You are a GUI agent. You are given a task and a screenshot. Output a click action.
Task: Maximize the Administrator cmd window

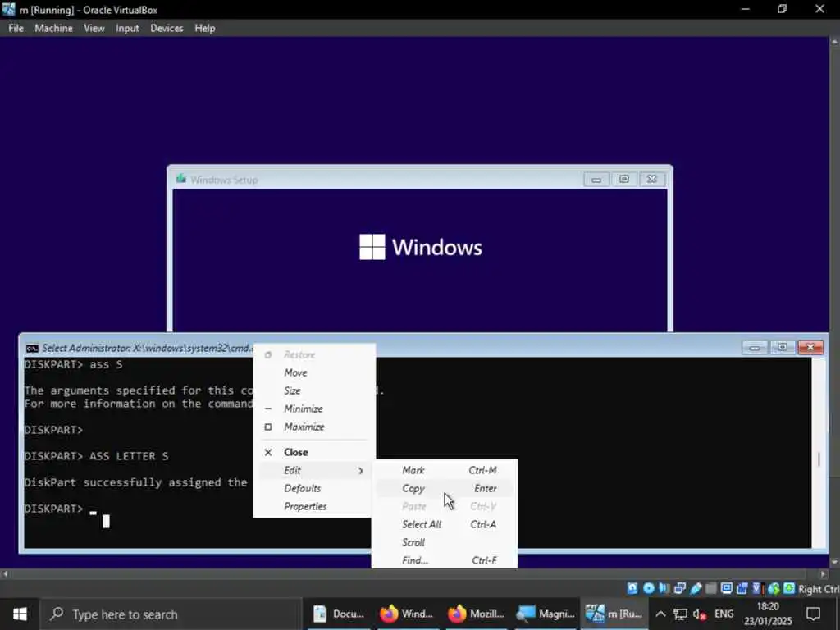pyautogui.click(x=783, y=348)
